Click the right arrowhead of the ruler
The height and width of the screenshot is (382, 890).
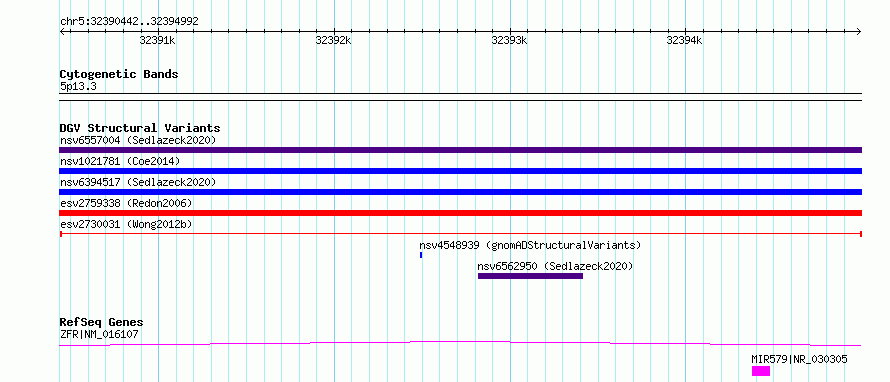(859, 31)
